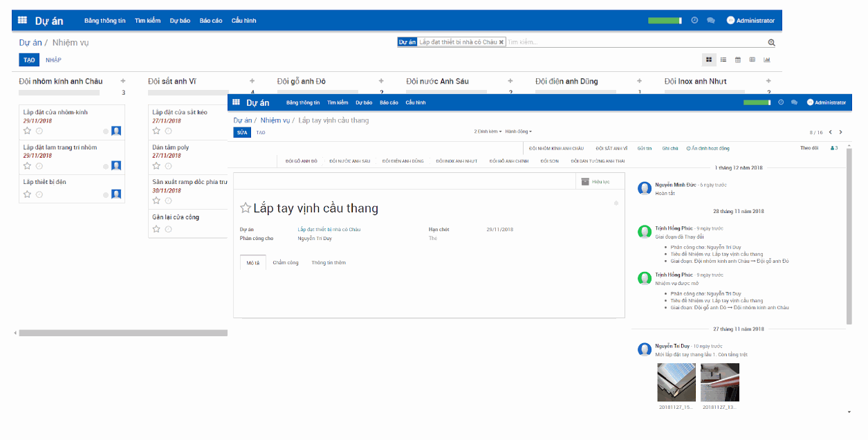Open the apps grid menu

click(x=237, y=102)
